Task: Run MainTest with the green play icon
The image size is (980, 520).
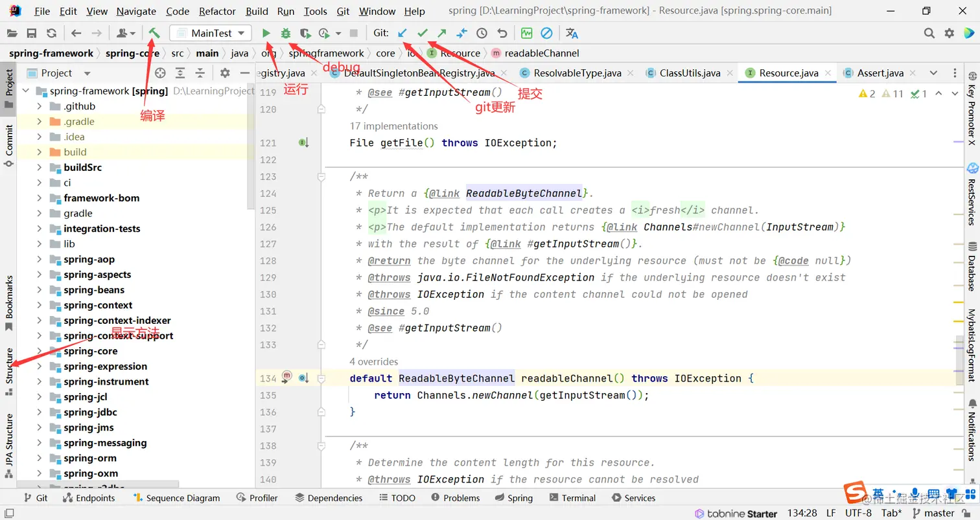Action: click(266, 33)
